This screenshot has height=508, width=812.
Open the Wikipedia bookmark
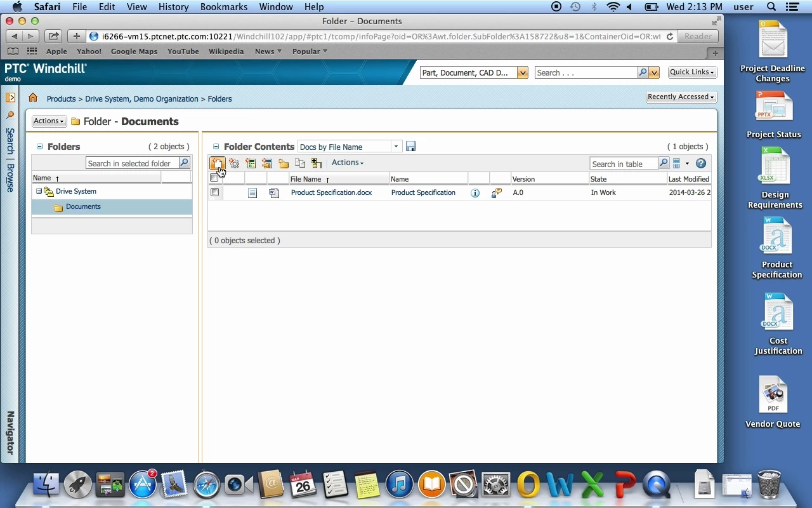[x=226, y=51]
